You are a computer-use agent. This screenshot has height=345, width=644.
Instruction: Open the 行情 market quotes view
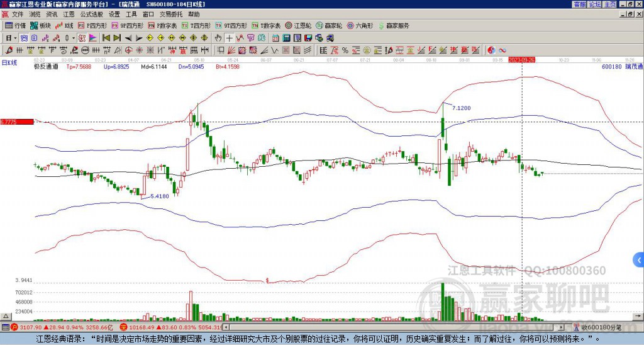pos(15,25)
